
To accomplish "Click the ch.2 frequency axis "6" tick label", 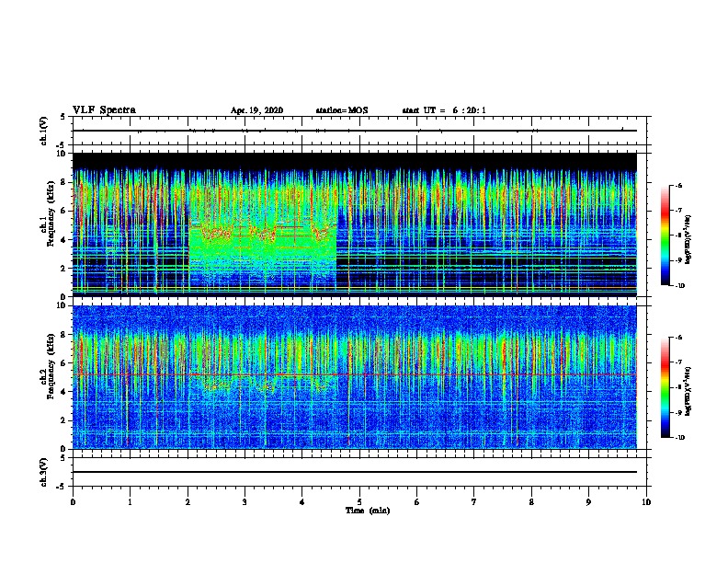I will (x=63, y=363).
